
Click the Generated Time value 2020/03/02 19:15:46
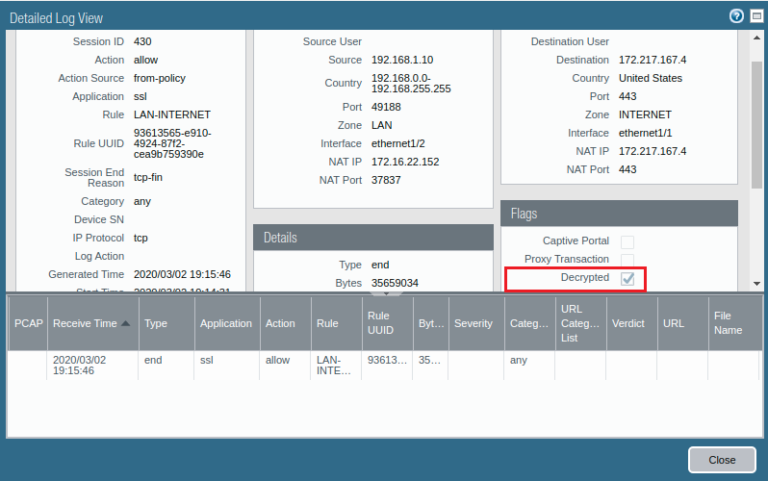point(182,274)
